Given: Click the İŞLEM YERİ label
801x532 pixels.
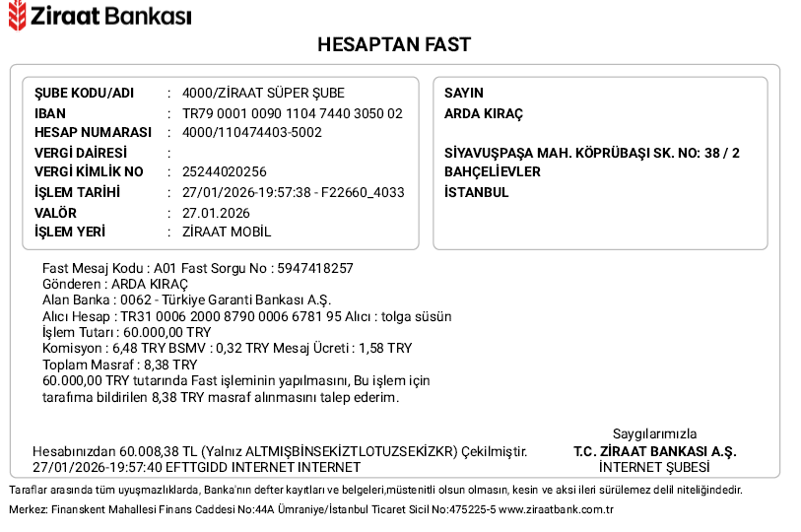Looking at the screenshot, I should coord(70,233).
